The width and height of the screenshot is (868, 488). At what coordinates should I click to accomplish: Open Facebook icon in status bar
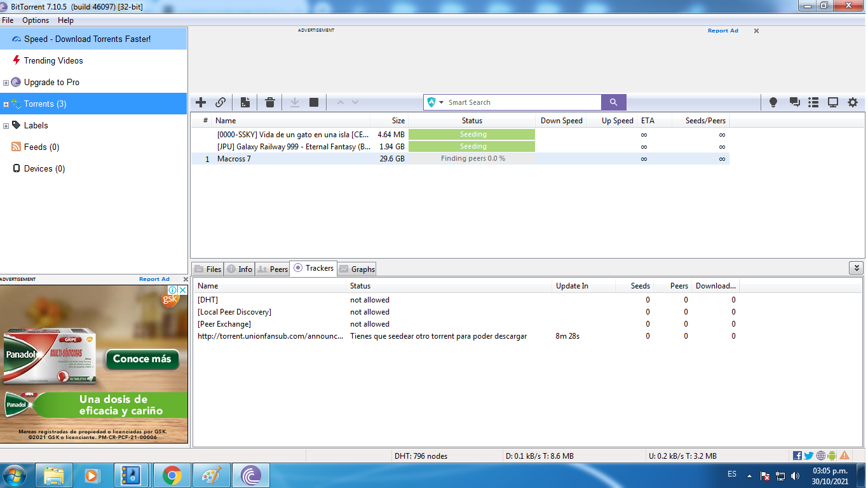797,456
